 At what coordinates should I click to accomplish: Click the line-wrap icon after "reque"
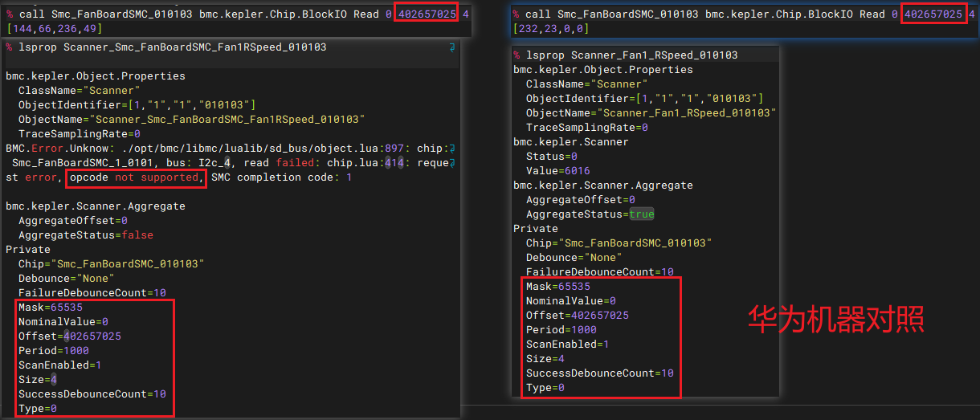[452, 163]
